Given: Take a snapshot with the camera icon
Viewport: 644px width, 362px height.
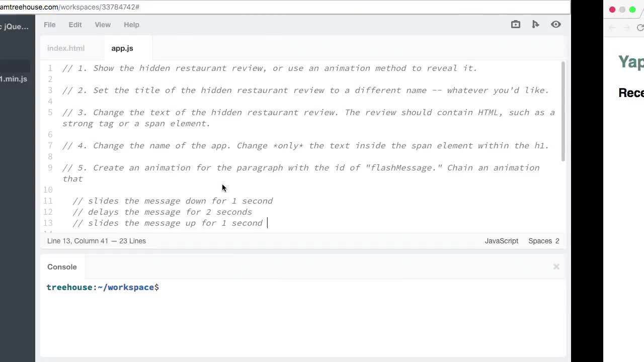Looking at the screenshot, I should 515,24.
